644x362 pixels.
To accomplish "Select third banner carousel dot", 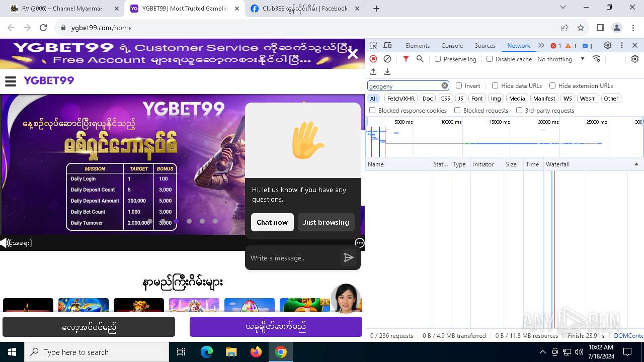I will 176,221.
